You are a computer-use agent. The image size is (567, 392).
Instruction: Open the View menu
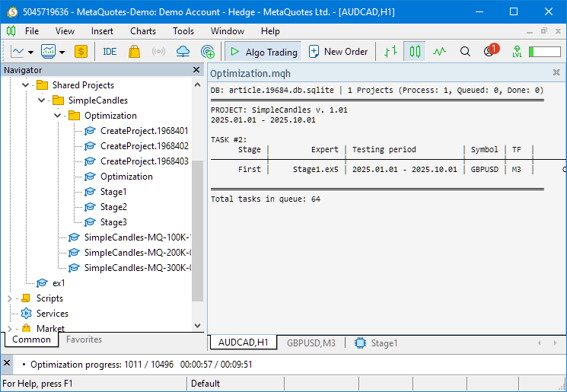pos(65,31)
